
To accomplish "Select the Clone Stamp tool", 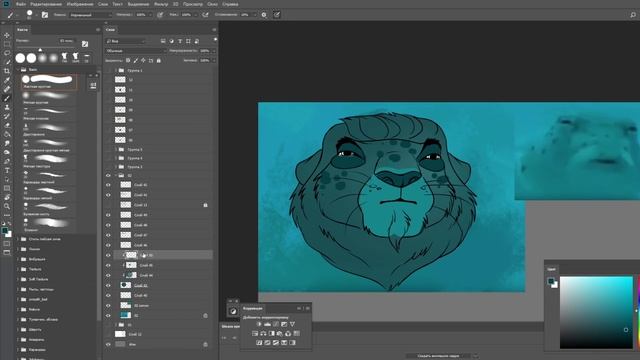I will [x=7, y=107].
